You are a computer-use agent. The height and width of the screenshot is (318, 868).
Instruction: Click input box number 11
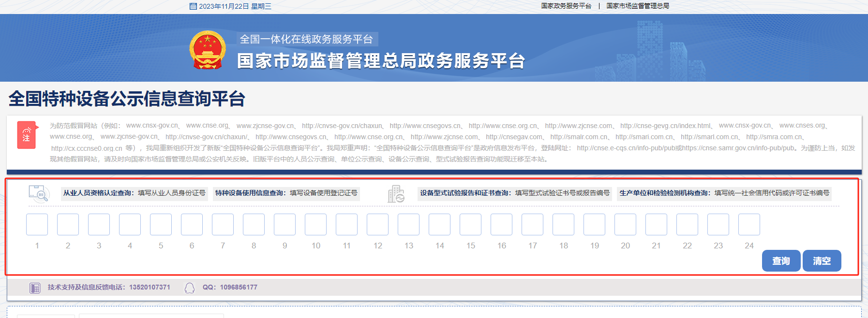coord(347,225)
